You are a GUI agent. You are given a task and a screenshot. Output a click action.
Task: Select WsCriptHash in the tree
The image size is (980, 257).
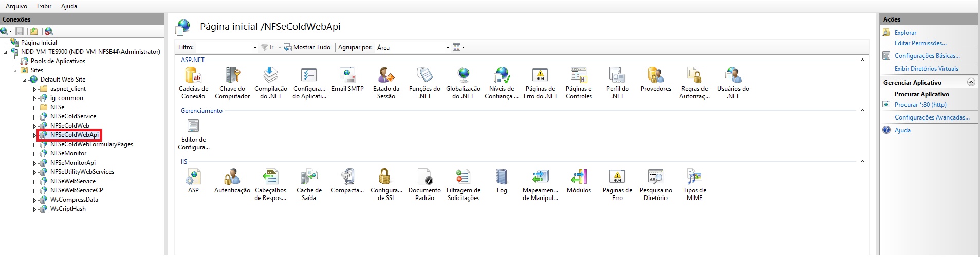tap(68, 209)
